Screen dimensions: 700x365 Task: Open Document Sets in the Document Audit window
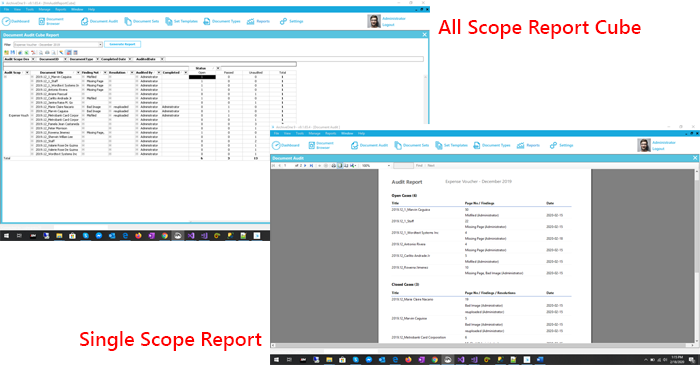click(x=412, y=145)
